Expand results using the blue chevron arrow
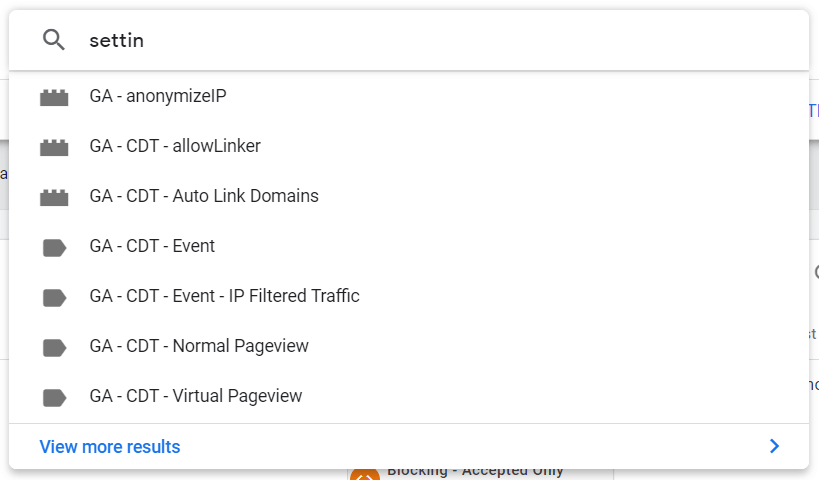 click(775, 446)
